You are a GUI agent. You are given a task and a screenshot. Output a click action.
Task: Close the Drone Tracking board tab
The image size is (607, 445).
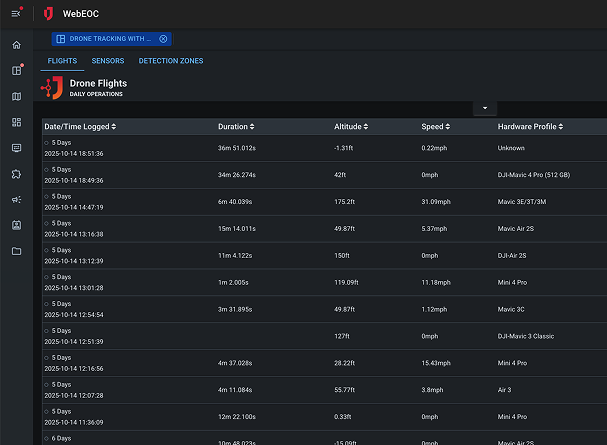(163, 38)
